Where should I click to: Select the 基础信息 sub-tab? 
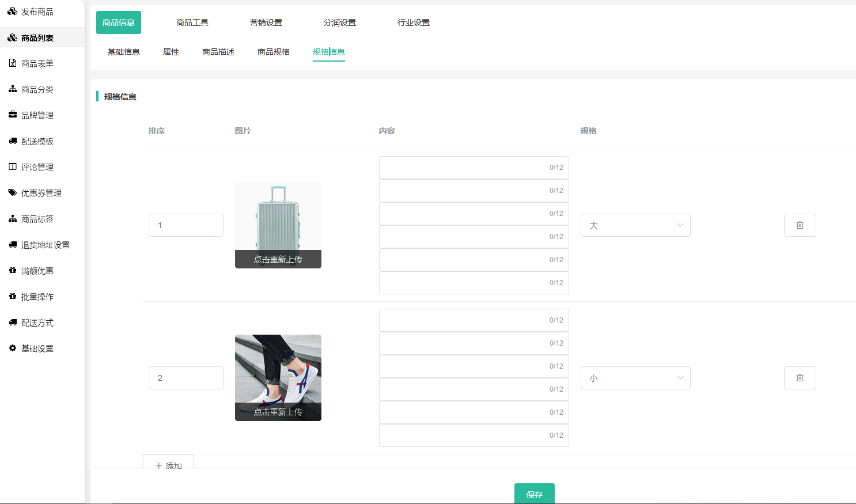click(124, 52)
